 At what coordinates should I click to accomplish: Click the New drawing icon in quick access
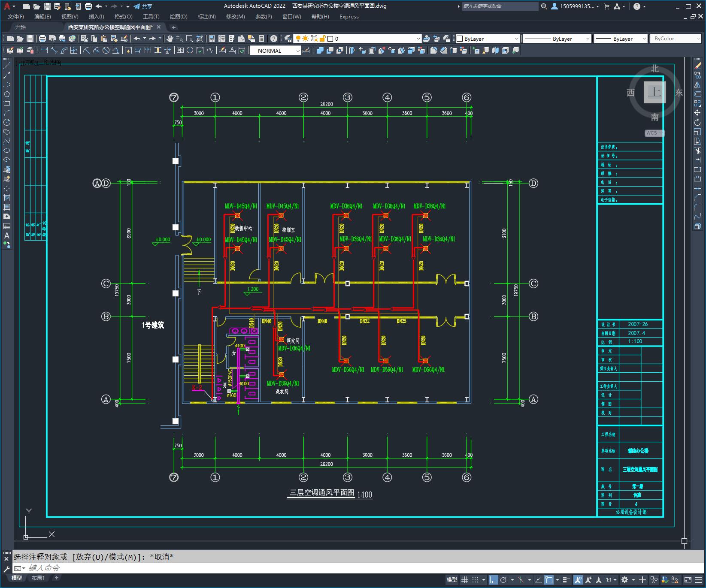27,6
